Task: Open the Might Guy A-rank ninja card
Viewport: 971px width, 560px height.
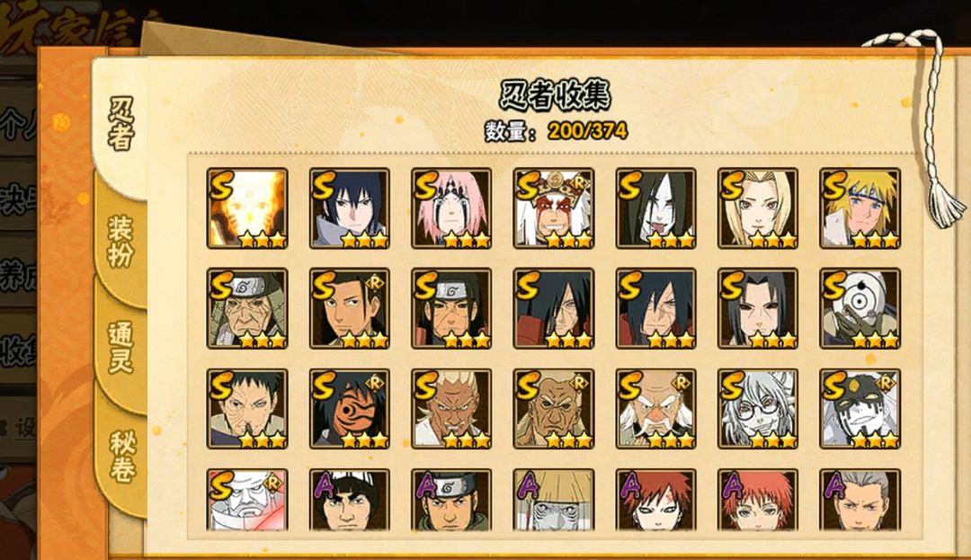Action: [349, 500]
